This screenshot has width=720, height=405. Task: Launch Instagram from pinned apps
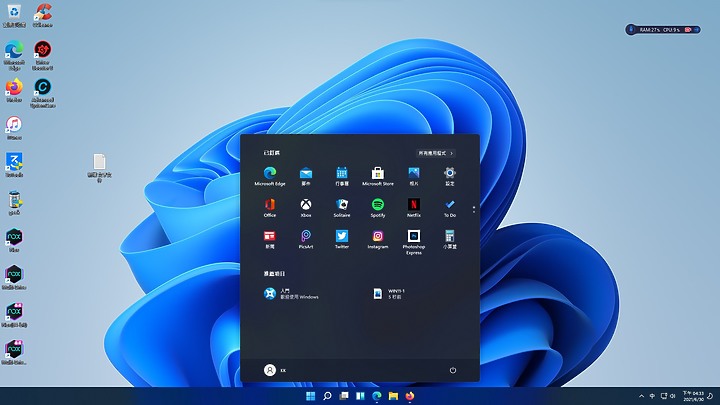click(377, 240)
